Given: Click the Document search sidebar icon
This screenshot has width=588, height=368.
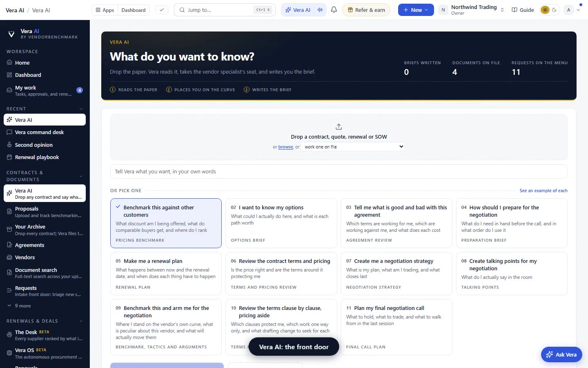Looking at the screenshot, I should click(9, 273).
